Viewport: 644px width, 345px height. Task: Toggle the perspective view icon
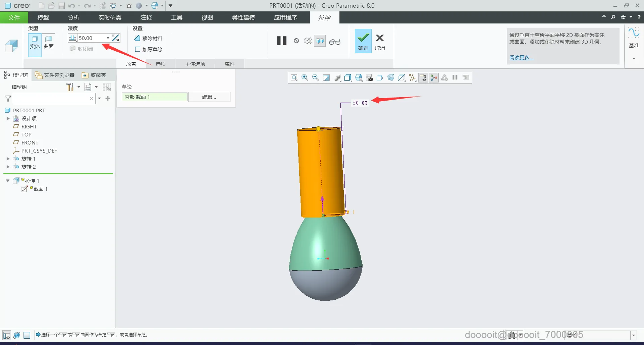(x=391, y=78)
